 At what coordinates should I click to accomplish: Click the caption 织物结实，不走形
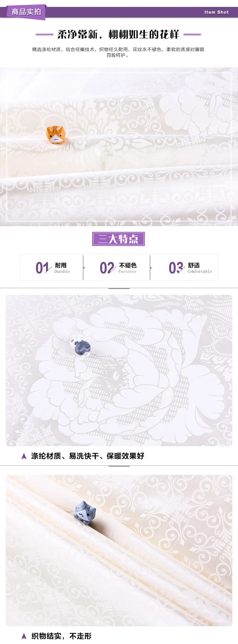click(x=61, y=636)
